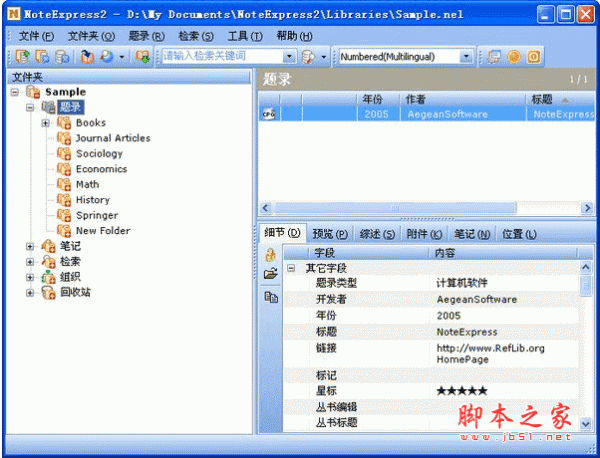Viewport: 600px width, 458px height.
Task: Switch to the 综述(S) tab
Action: coord(377,234)
